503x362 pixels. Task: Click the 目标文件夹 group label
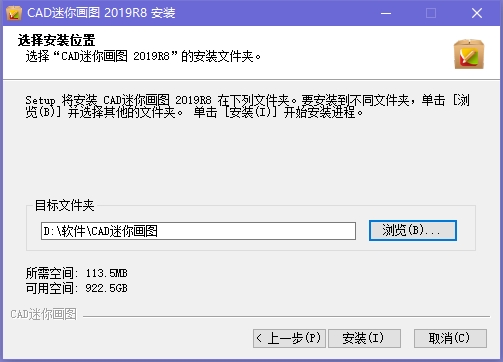[x=65, y=205]
